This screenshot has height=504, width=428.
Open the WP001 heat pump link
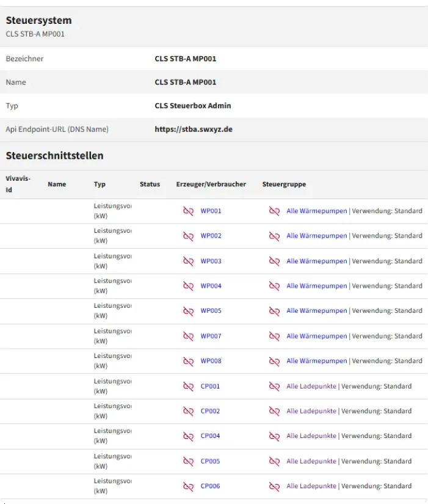(x=211, y=211)
